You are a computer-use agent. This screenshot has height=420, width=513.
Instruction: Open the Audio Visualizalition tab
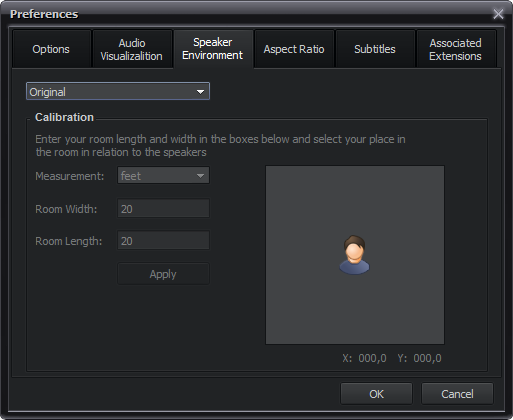(x=132, y=49)
